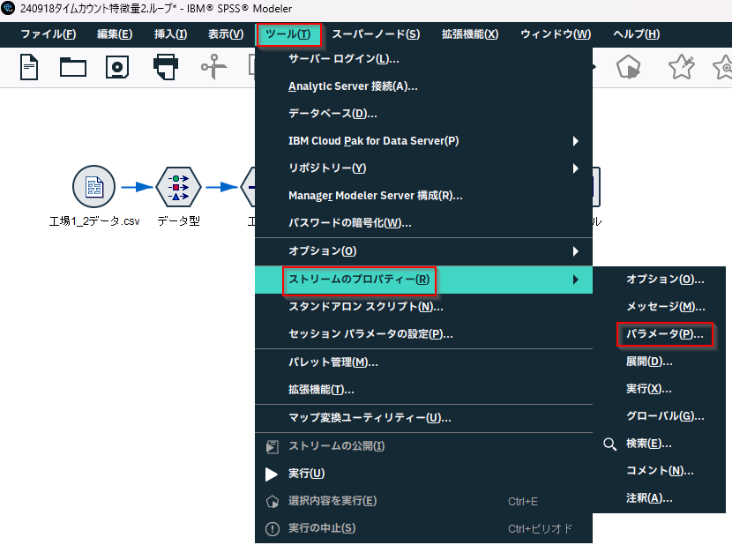Choose セッション パラメータの設定(P)... entry
The width and height of the screenshot is (732, 560).
pyautogui.click(x=423, y=334)
